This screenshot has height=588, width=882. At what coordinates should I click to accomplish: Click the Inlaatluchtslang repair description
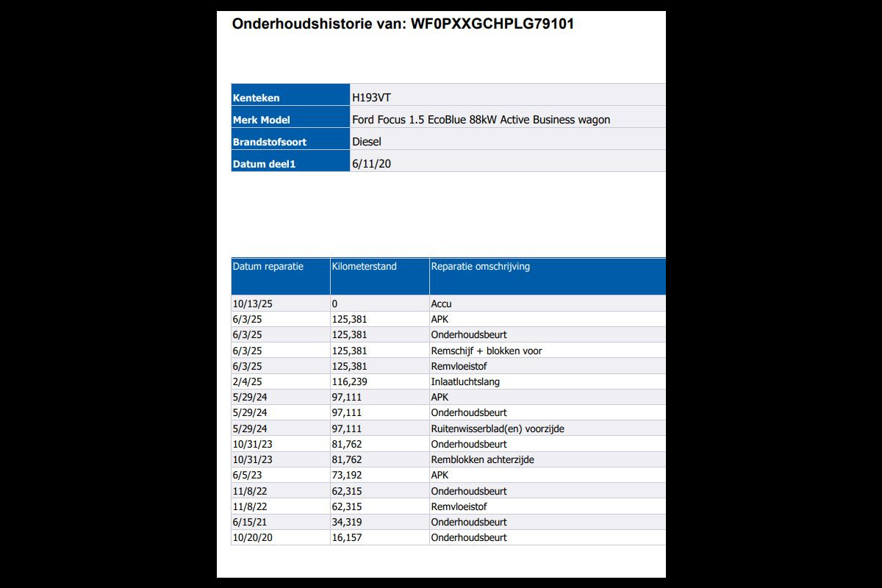(465, 381)
